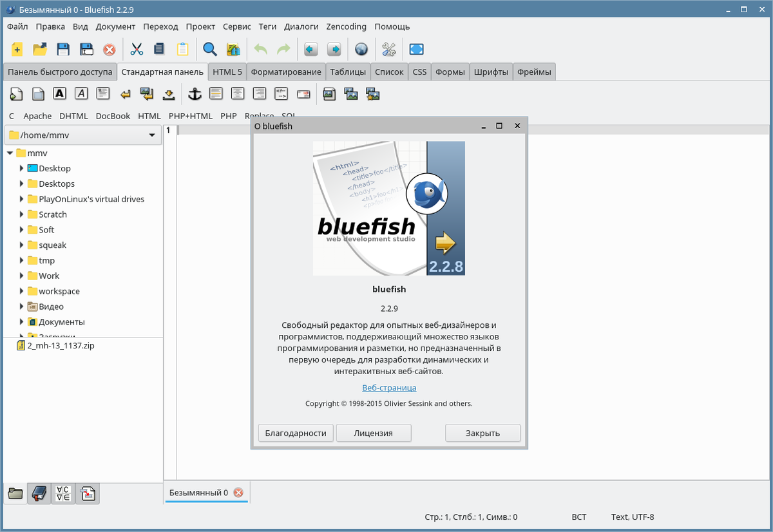Cut selection with the scissors icon

click(x=137, y=49)
